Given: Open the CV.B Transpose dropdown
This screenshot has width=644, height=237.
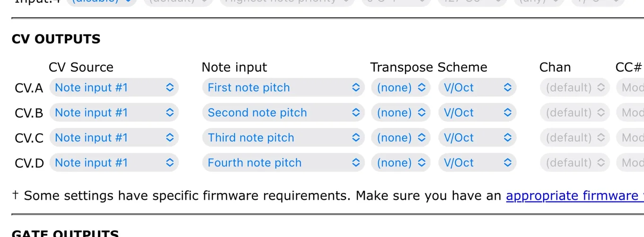Looking at the screenshot, I should 401,113.
